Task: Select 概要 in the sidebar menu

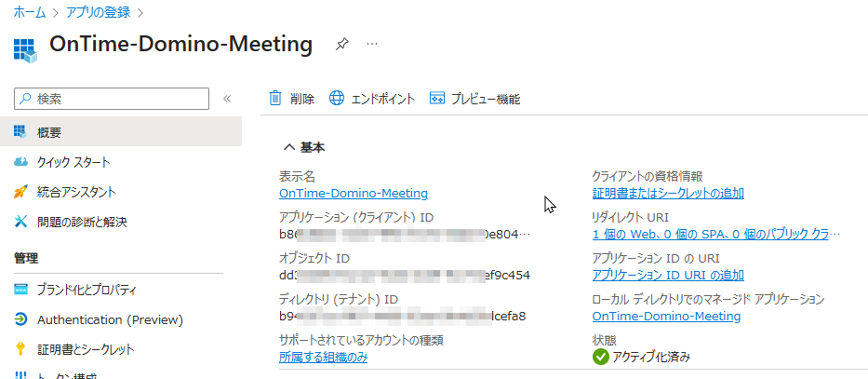Action: pos(121,132)
